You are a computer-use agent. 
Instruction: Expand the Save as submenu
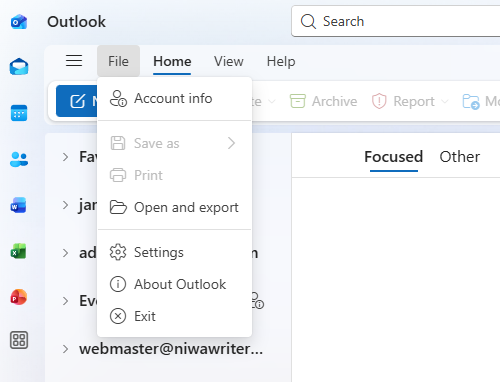[174, 143]
